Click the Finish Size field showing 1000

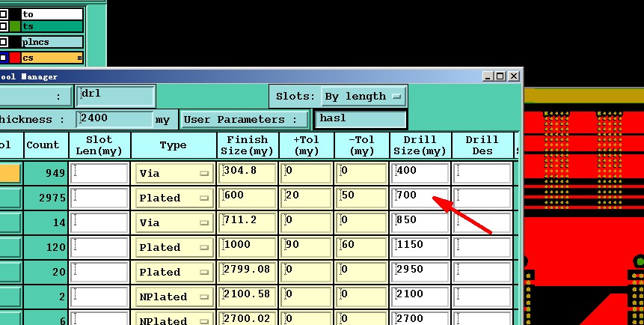pyautogui.click(x=248, y=247)
